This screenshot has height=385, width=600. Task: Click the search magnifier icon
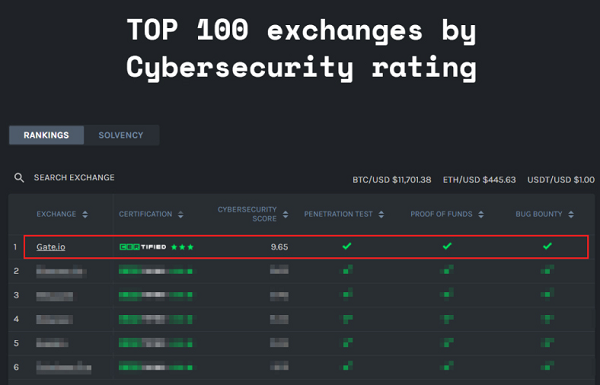[19, 178]
